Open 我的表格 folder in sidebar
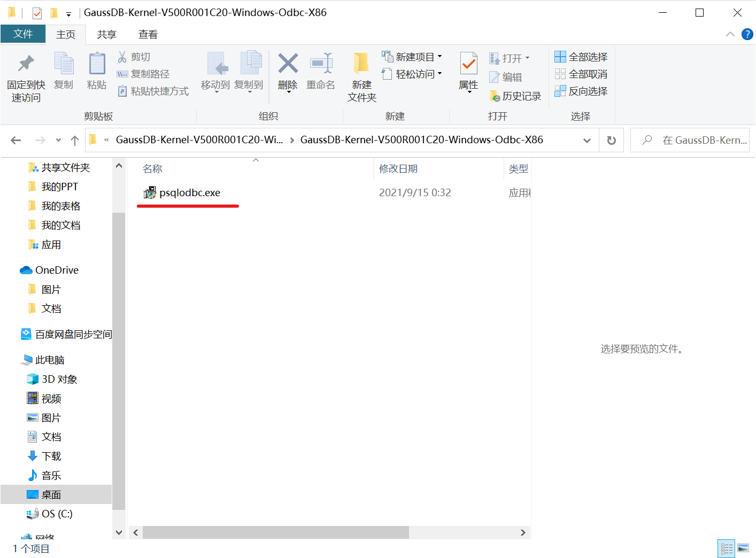 pyautogui.click(x=54, y=206)
